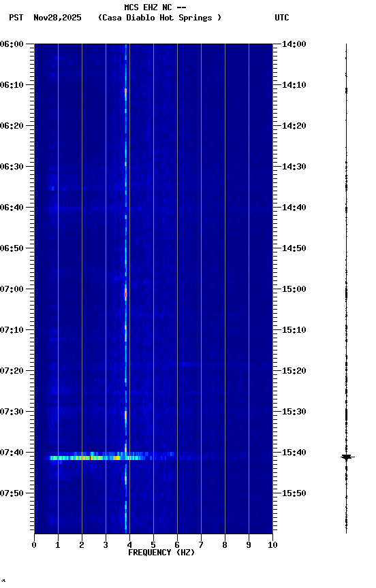Click frequency axis tick label '3'
This screenshot has height=588, width=376.
(106, 545)
